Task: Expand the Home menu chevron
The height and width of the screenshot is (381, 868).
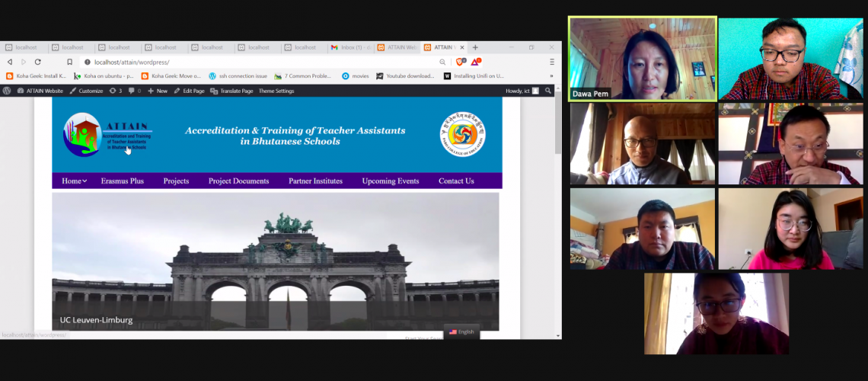Action: 85,181
